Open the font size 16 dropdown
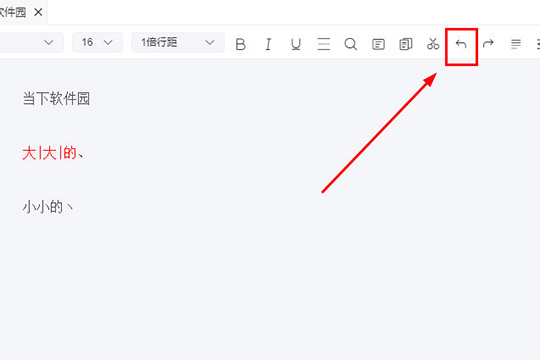Screen dimensions: 540x360 pyautogui.click(x=97, y=42)
